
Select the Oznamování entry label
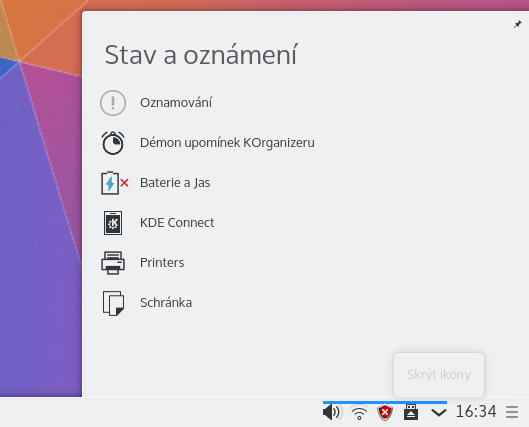[x=176, y=103]
